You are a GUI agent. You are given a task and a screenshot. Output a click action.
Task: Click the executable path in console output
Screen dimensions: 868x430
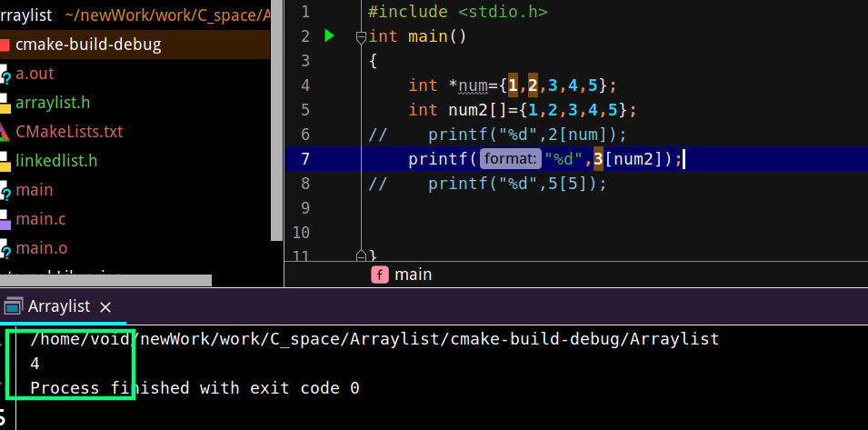pyautogui.click(x=374, y=339)
